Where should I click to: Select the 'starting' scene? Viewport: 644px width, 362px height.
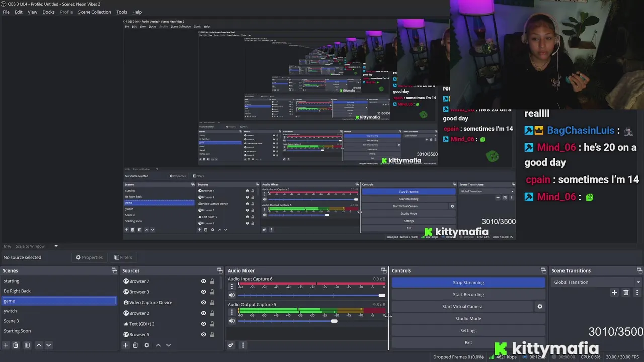click(59, 281)
